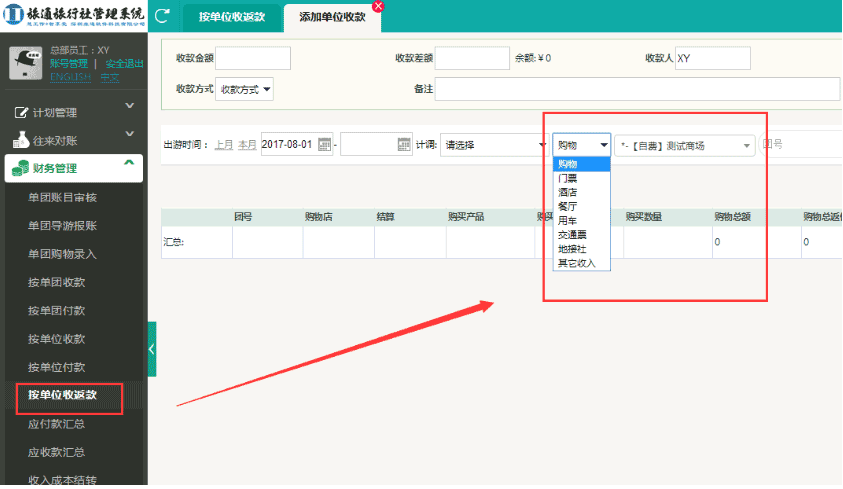Open the 测试商场 supplier dropdown
The height and width of the screenshot is (489, 843).
tap(684, 146)
